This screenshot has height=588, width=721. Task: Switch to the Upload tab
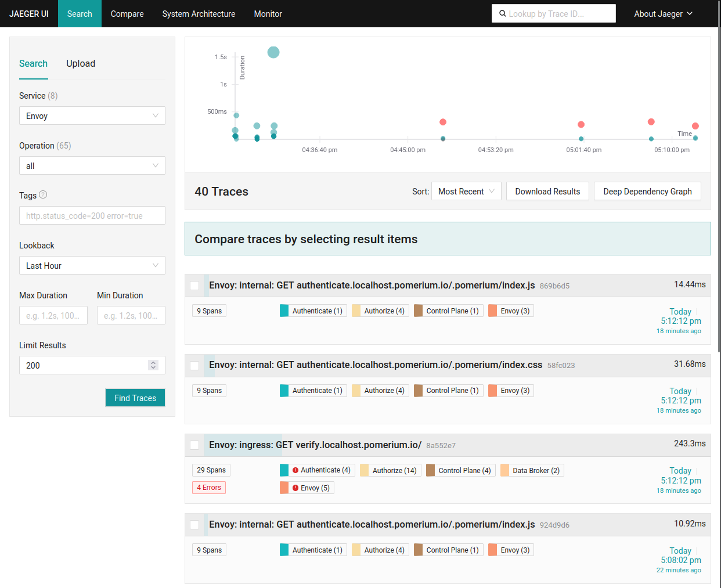pos(81,64)
